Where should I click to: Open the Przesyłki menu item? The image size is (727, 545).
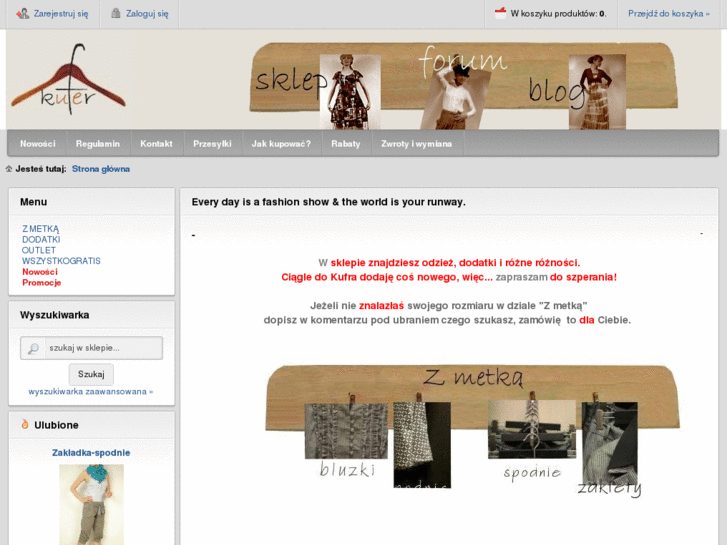[212, 144]
